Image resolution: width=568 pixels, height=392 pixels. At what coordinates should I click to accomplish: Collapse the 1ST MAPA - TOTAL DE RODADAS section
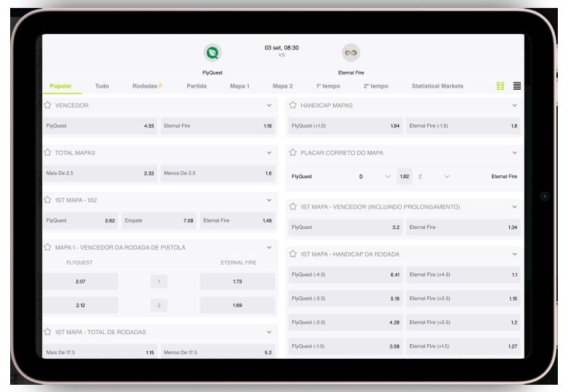point(269,333)
